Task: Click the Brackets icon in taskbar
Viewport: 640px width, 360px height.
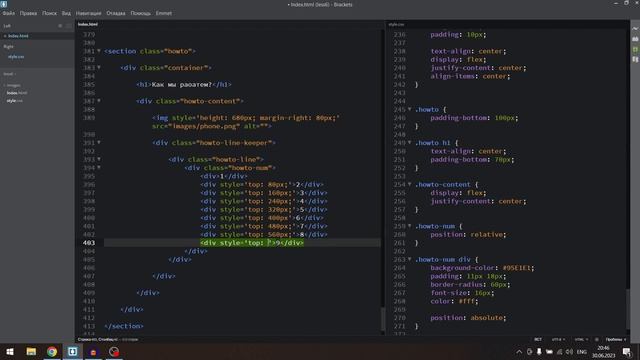Action: [73, 351]
